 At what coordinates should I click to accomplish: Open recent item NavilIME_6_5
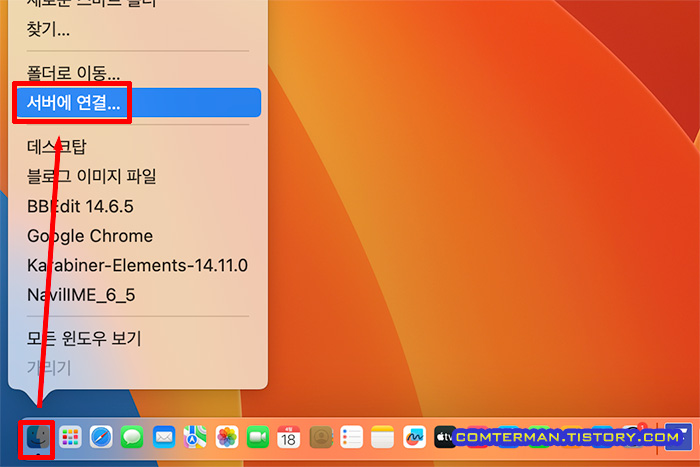pyautogui.click(x=138, y=295)
